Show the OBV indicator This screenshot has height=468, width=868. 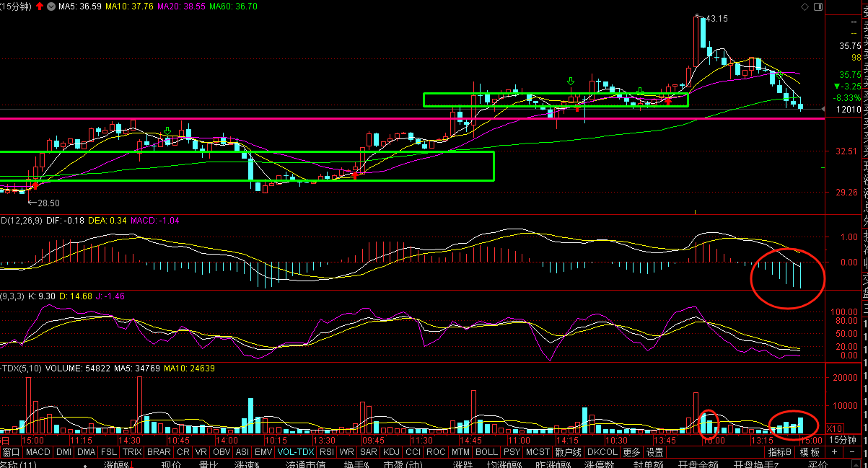coord(222,452)
